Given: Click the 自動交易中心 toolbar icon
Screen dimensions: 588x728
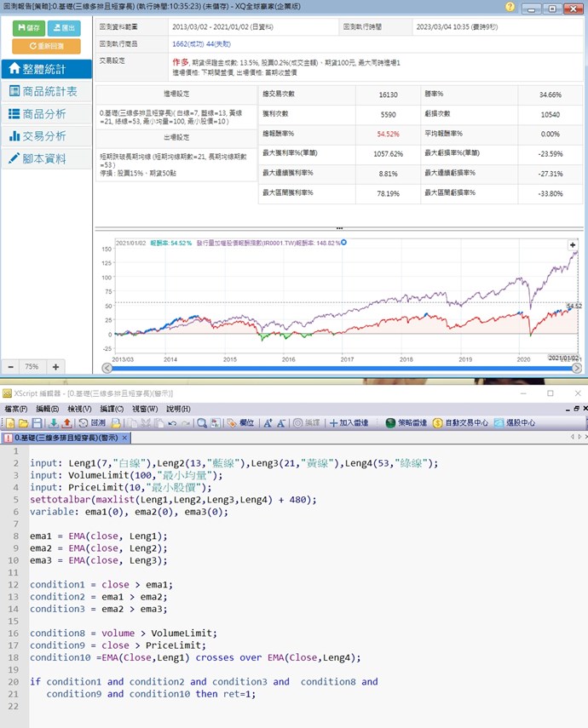Looking at the screenshot, I should click(460, 423).
